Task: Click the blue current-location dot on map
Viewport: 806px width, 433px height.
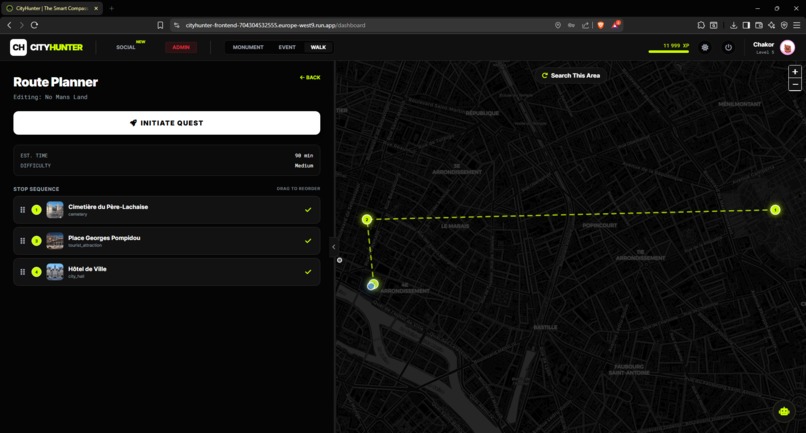Action: tap(371, 286)
